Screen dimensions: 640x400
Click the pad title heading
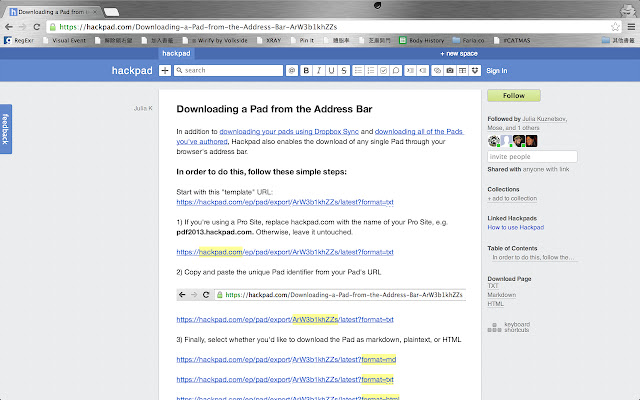(274, 109)
